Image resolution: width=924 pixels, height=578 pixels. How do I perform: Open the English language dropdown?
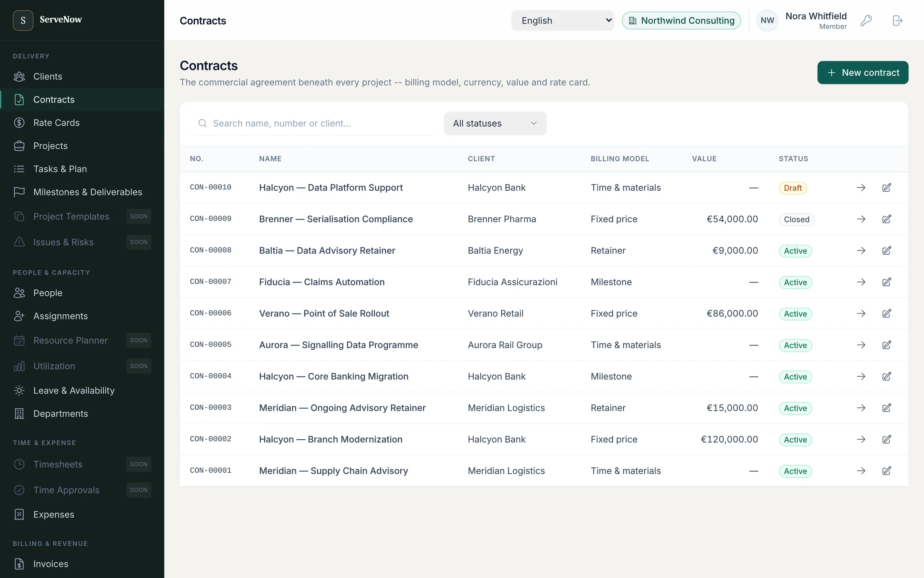coord(563,21)
